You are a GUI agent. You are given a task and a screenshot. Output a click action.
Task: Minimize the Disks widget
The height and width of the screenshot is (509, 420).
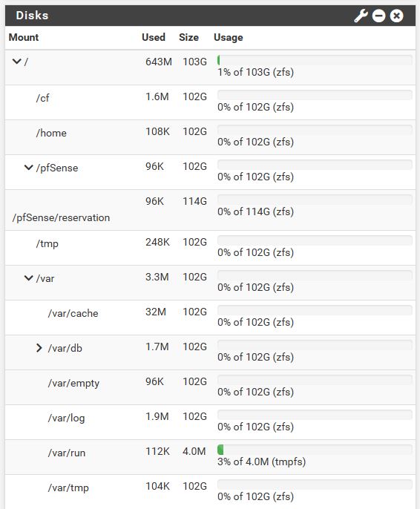378,16
